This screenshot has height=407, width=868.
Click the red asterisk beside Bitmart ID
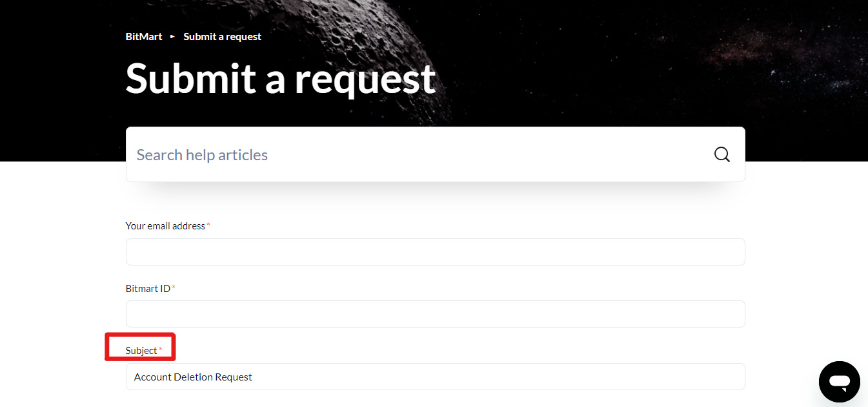[x=174, y=287]
